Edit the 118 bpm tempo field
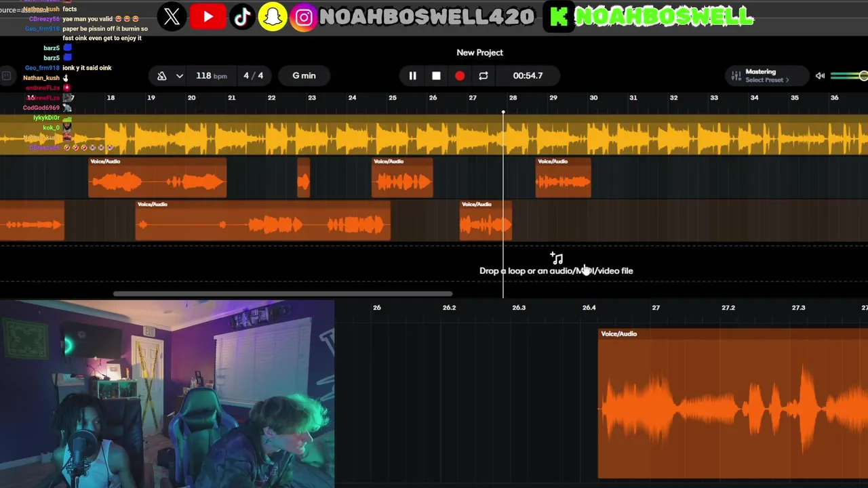 click(211, 76)
